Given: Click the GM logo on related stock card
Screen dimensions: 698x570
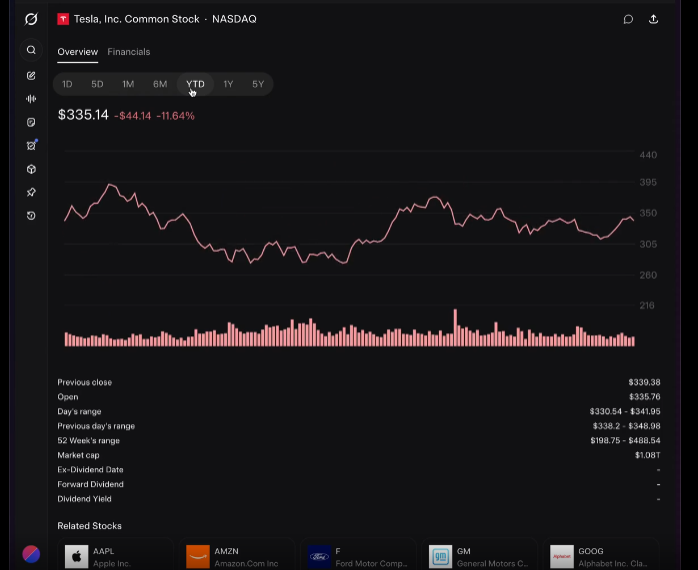Looking at the screenshot, I should point(441,557).
